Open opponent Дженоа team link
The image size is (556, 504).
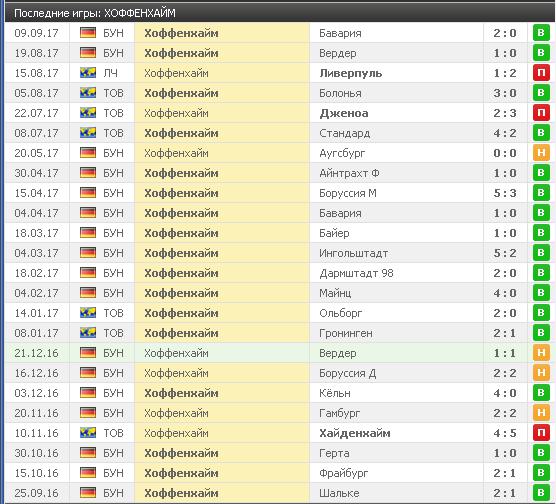[x=344, y=113]
